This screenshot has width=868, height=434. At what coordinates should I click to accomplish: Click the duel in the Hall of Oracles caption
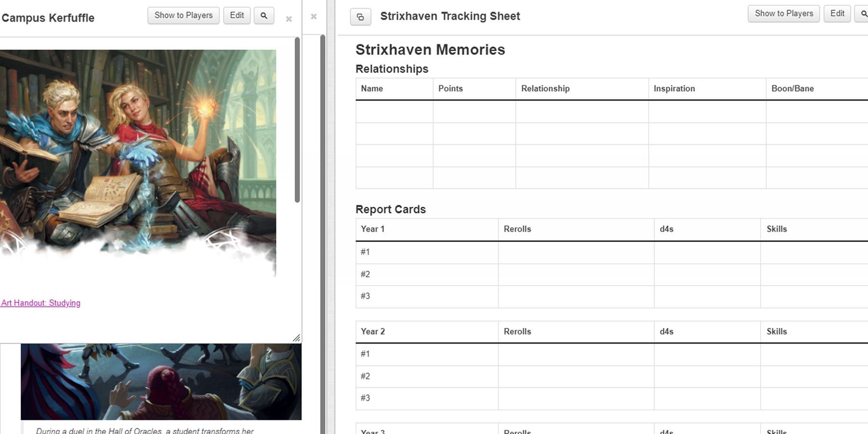point(145,431)
